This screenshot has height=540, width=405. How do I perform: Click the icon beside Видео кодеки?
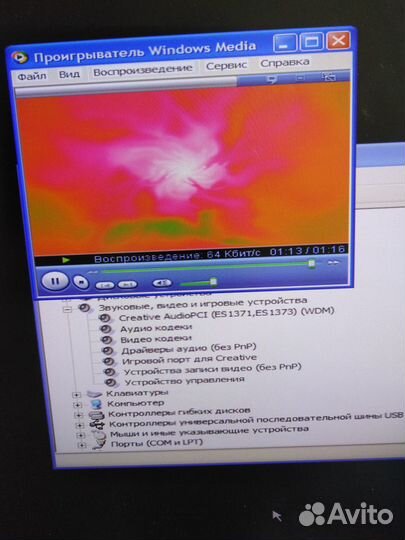point(107,340)
